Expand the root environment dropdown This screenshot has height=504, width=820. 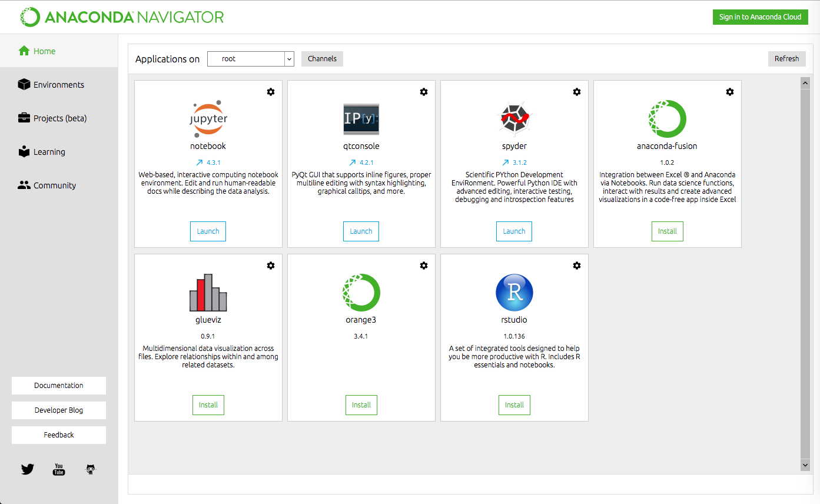click(251, 59)
